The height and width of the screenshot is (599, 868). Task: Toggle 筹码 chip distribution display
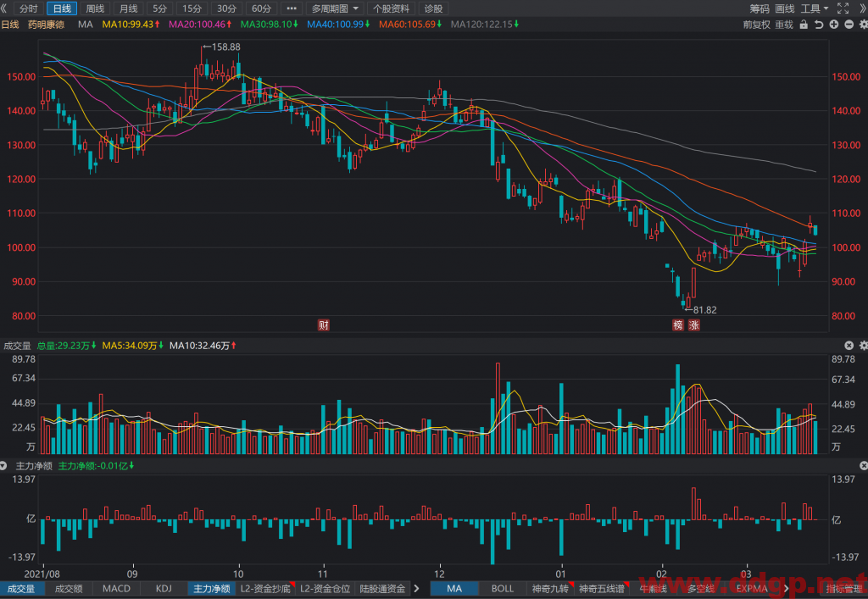click(759, 8)
